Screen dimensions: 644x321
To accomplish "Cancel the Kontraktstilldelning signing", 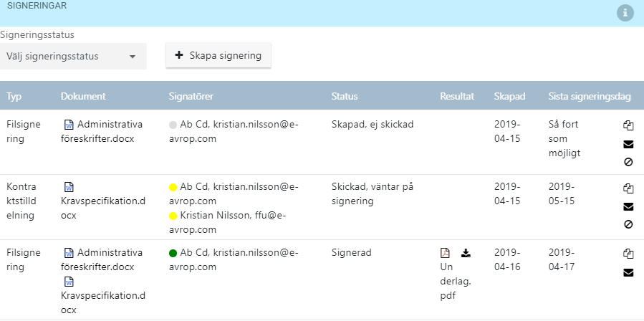I will pos(628,224).
